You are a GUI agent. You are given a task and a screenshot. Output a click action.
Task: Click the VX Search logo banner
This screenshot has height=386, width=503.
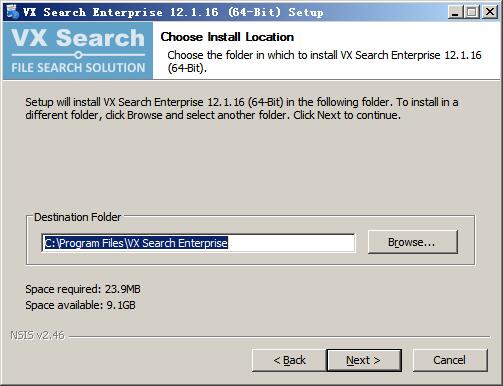78,51
